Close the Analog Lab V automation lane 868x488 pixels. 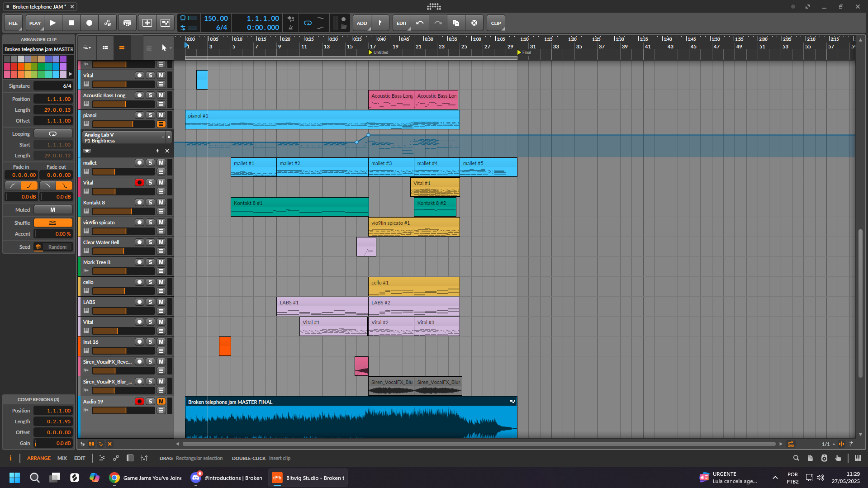167,151
